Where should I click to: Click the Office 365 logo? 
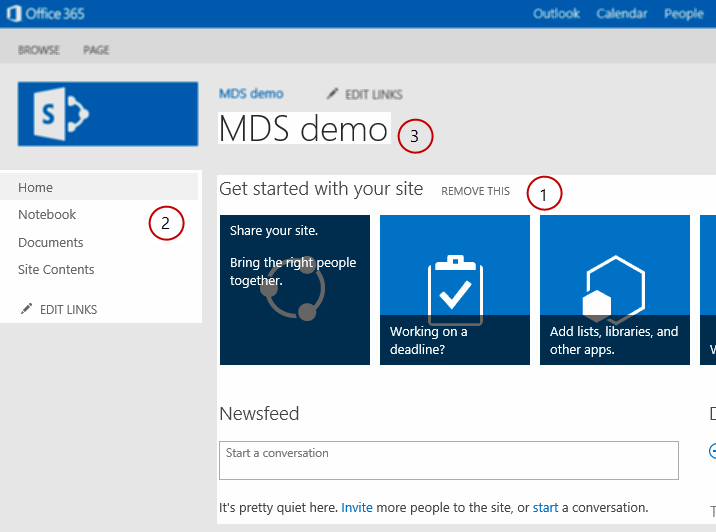tap(46, 13)
